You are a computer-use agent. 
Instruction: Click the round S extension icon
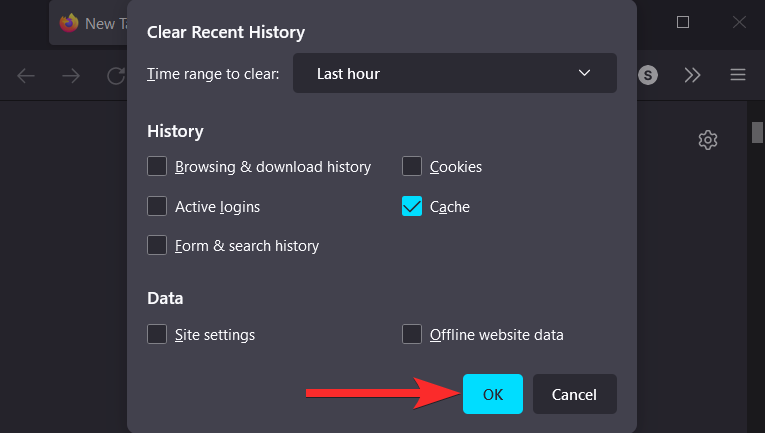(x=649, y=75)
